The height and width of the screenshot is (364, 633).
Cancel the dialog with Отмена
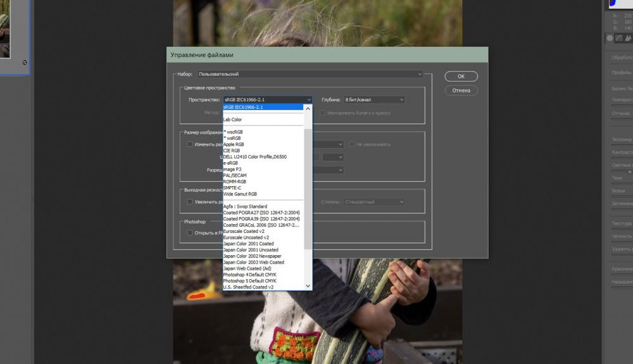click(461, 91)
